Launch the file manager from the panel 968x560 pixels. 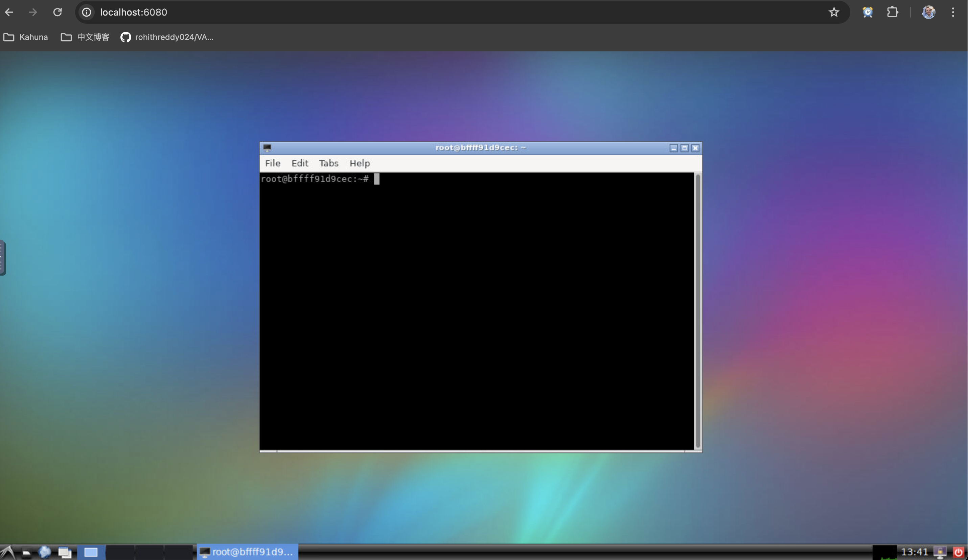pyautogui.click(x=26, y=552)
